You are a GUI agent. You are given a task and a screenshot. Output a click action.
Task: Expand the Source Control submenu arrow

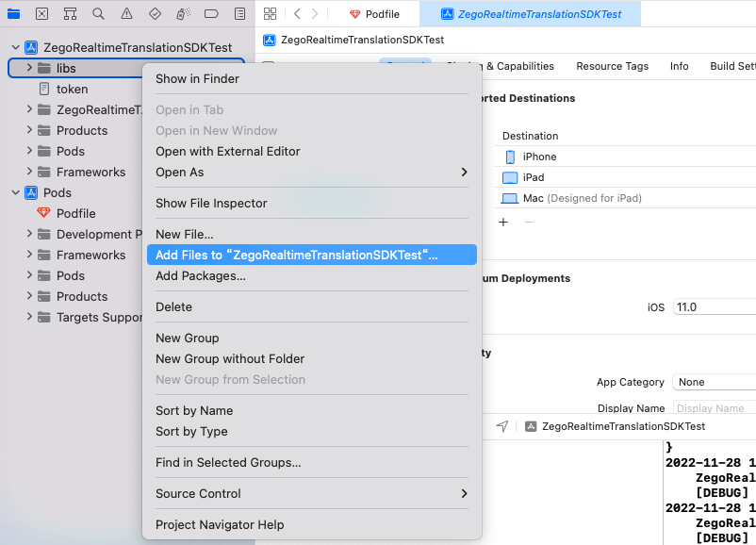pos(464,493)
